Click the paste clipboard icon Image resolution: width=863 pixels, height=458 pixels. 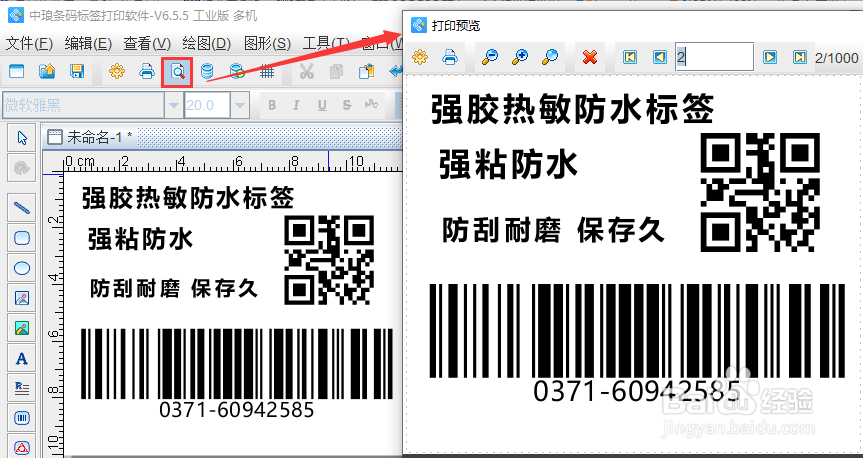pos(366,71)
